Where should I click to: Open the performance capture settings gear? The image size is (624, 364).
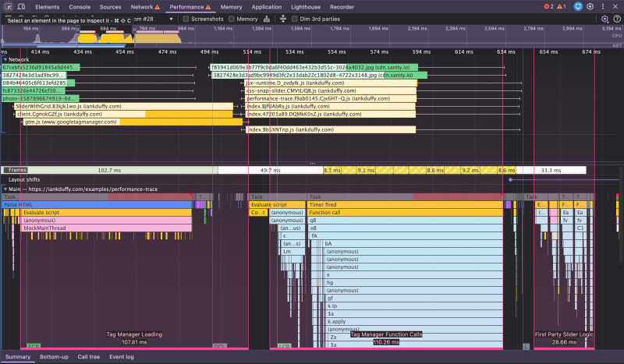click(603, 19)
